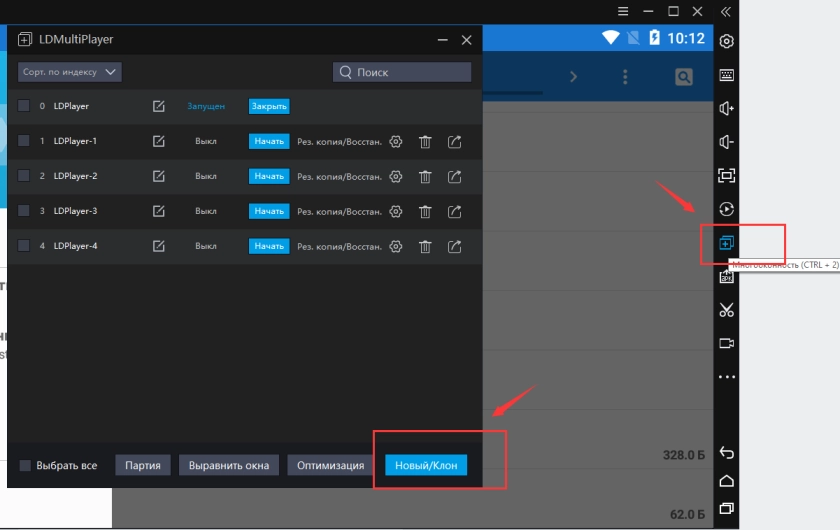Create shortcut for LDPlayer-3 instance
Screen dimensions: 840x530
pos(454,211)
